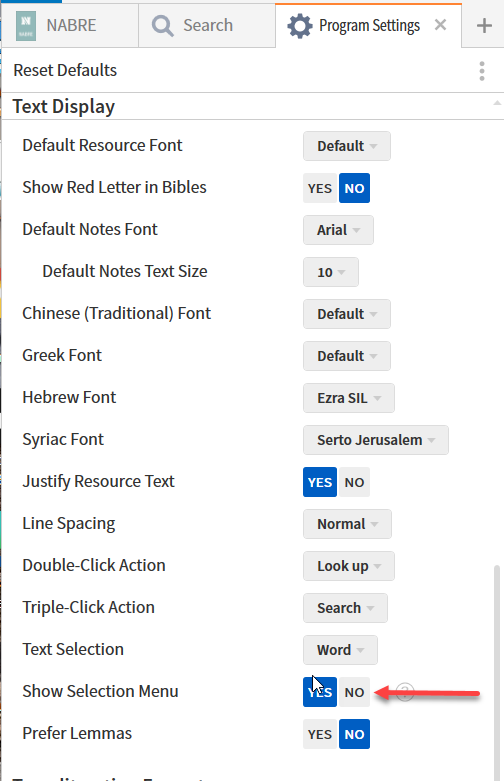The width and height of the screenshot is (504, 781).
Task: Switch to the NABRE tab
Action: click(70, 25)
